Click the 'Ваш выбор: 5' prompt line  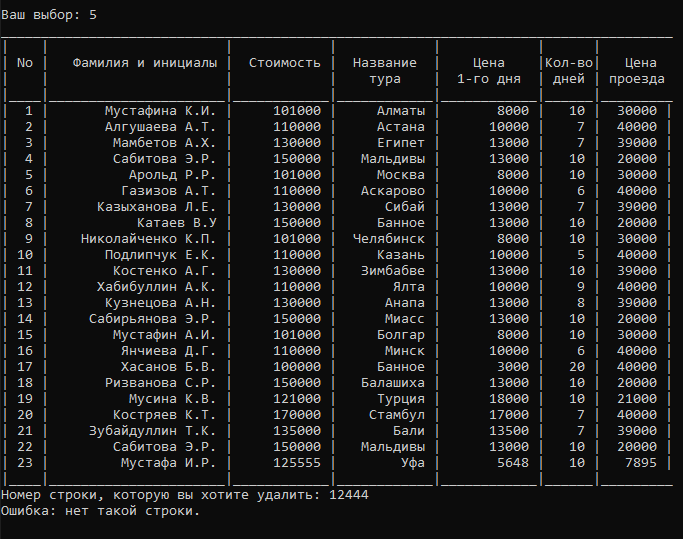[49, 15]
